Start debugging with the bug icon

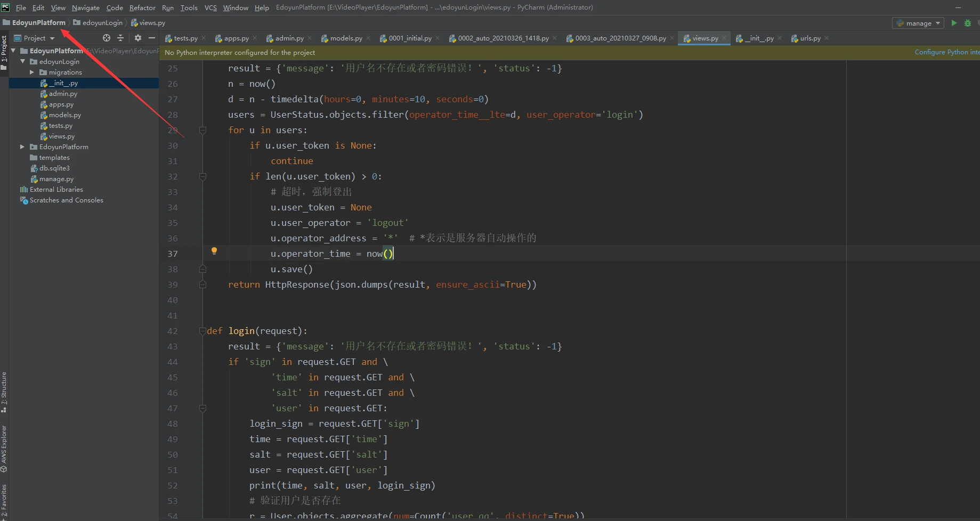tap(968, 23)
